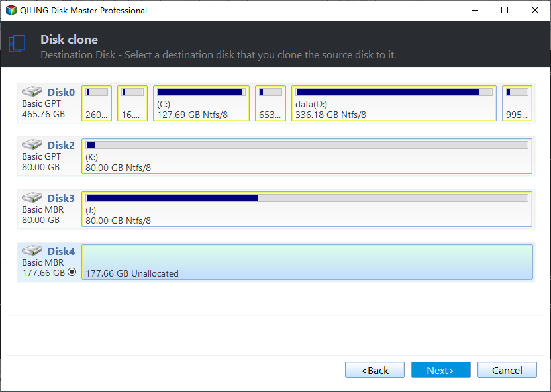551x392 pixels.
Task: Click the Destination Disk instruction text
Action: pos(219,55)
